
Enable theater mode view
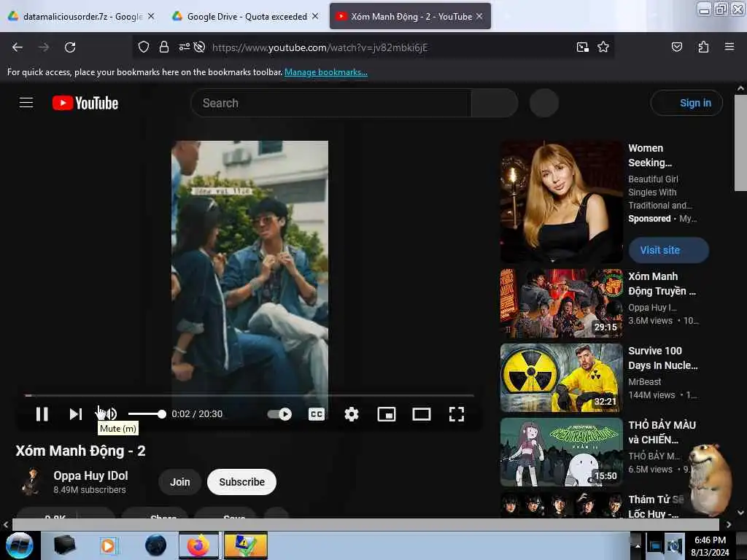422,414
